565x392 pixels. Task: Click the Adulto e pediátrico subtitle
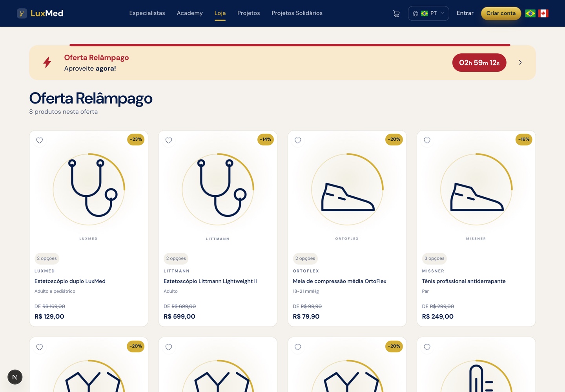(55, 291)
